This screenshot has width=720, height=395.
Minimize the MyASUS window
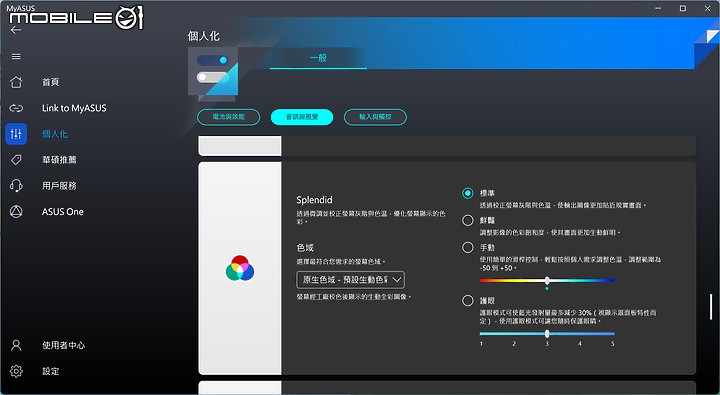click(x=658, y=8)
